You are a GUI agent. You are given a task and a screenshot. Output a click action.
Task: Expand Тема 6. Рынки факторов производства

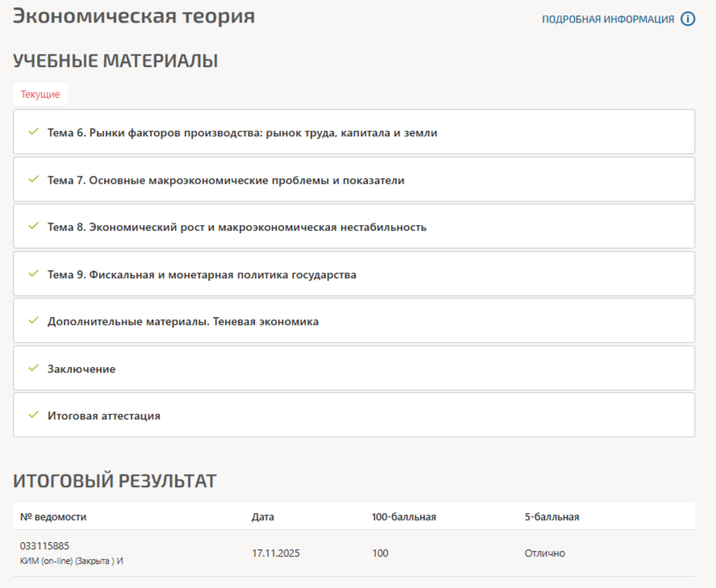(242, 132)
